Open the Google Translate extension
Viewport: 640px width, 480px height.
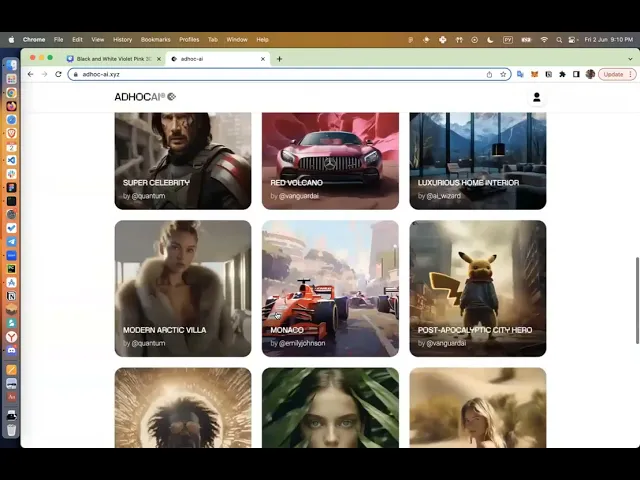(520, 74)
